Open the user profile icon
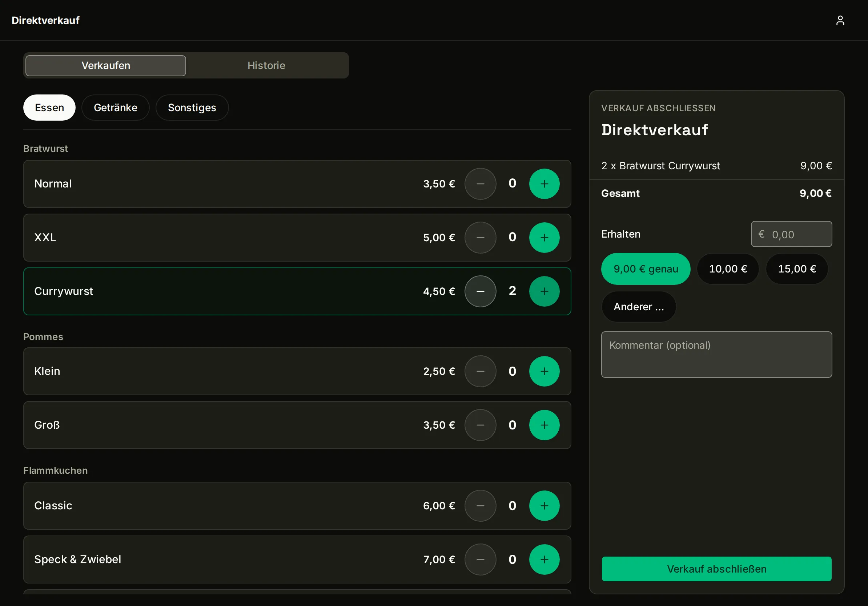The image size is (868, 606). (x=840, y=20)
